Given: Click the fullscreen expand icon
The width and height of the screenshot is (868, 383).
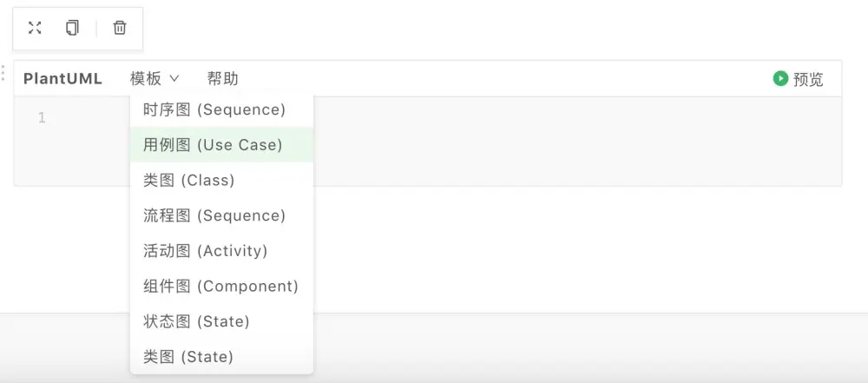Looking at the screenshot, I should pos(35,28).
